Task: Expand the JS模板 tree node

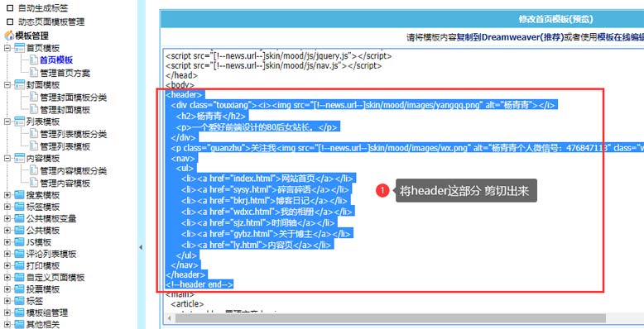Action: 7,242
